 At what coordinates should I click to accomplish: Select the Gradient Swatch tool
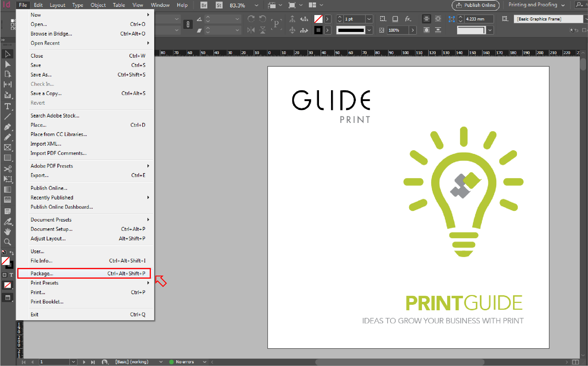point(8,190)
